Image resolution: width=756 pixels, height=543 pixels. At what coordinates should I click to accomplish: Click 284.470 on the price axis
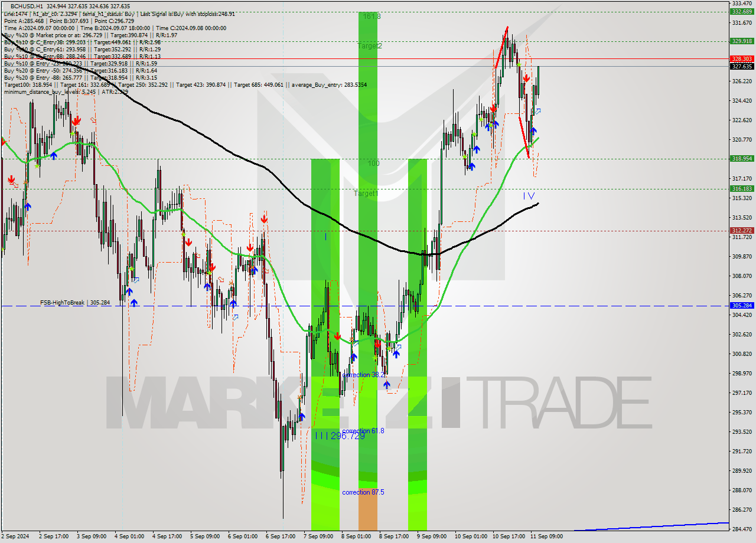742,529
